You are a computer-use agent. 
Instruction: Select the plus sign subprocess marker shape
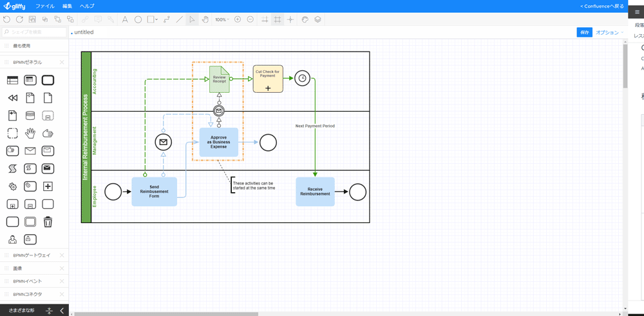(x=48, y=186)
